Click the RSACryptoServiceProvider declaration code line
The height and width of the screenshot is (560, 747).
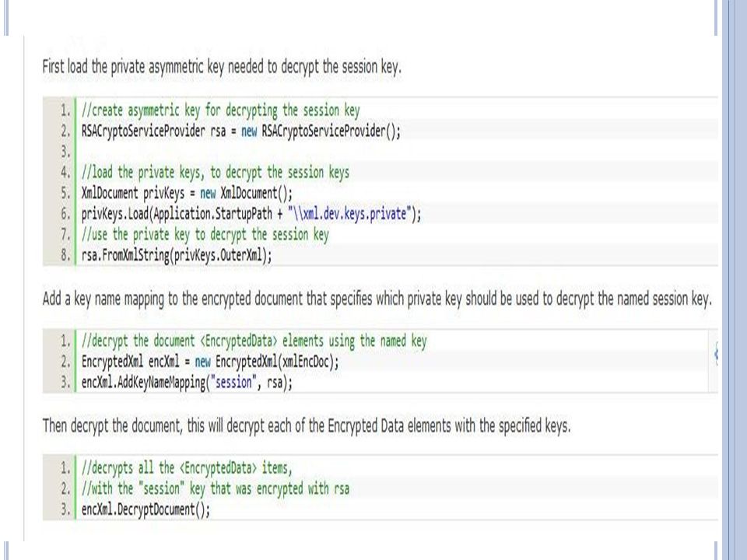pyautogui.click(x=241, y=131)
